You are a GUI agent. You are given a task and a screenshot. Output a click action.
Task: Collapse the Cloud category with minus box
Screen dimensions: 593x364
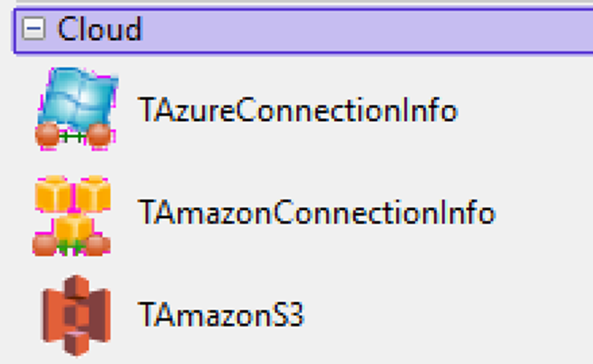[x=34, y=29]
